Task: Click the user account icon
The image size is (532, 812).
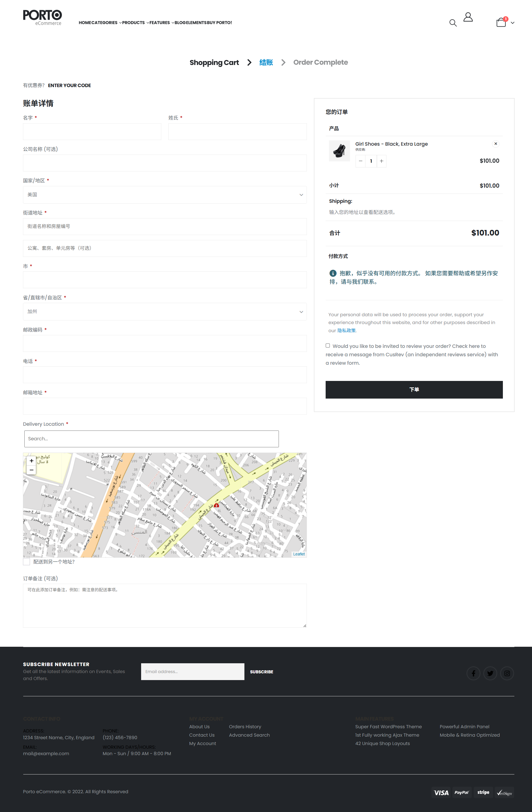Action: pyautogui.click(x=468, y=17)
